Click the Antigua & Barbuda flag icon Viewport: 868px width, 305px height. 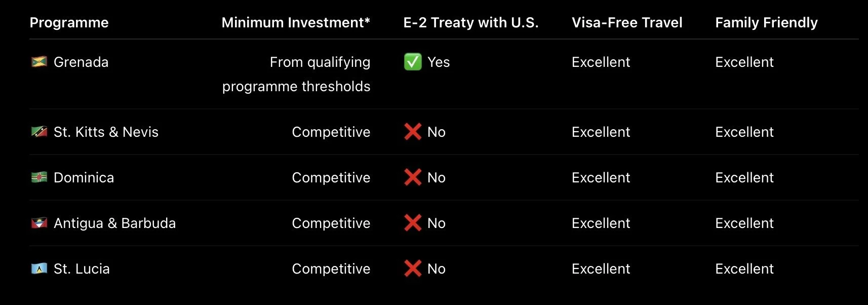click(x=39, y=223)
